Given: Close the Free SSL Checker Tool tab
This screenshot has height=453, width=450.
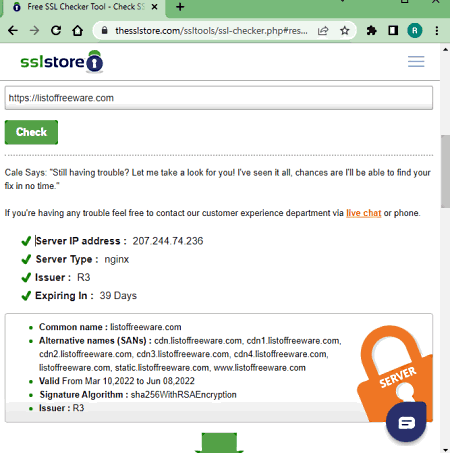Looking at the screenshot, I should point(154,7).
